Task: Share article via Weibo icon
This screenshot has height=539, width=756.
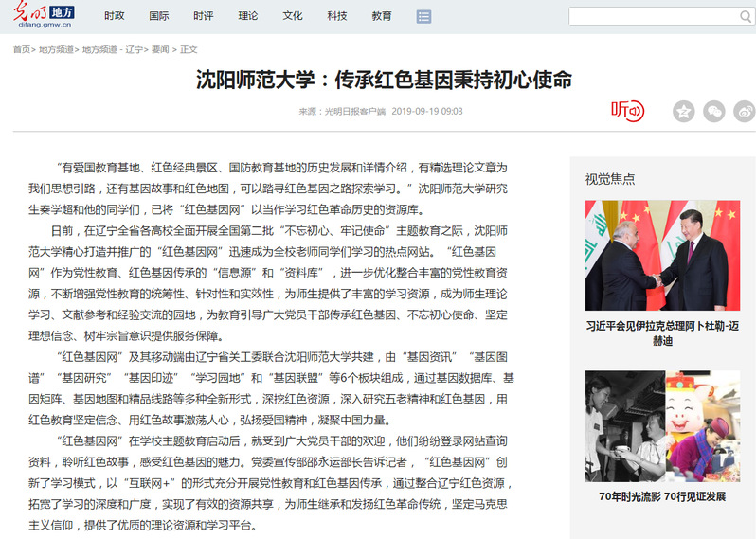Action: point(745,111)
